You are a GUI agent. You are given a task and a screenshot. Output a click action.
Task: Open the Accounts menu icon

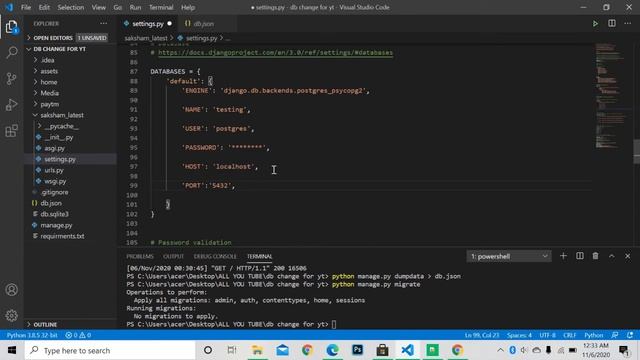[11, 290]
